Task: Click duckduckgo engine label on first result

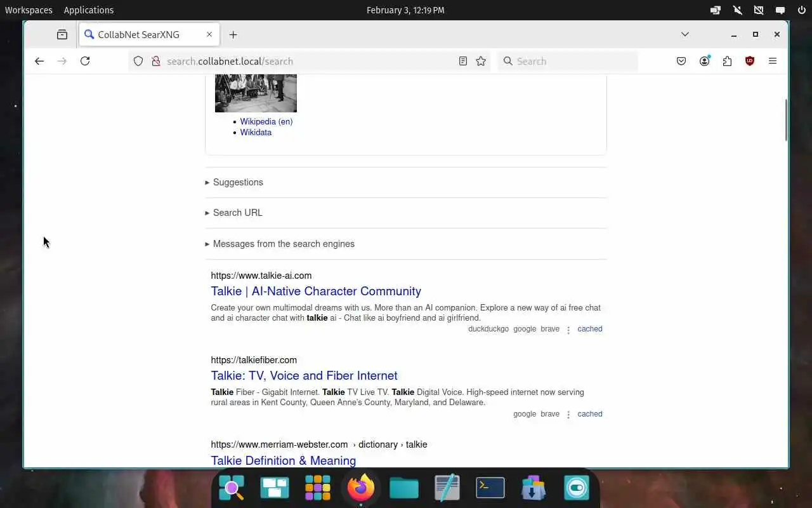Action: coord(488,329)
